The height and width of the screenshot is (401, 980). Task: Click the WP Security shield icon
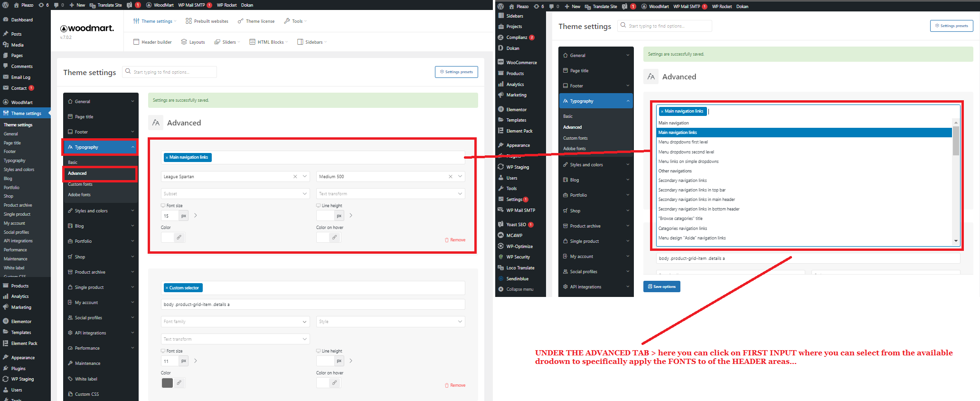(x=501, y=257)
